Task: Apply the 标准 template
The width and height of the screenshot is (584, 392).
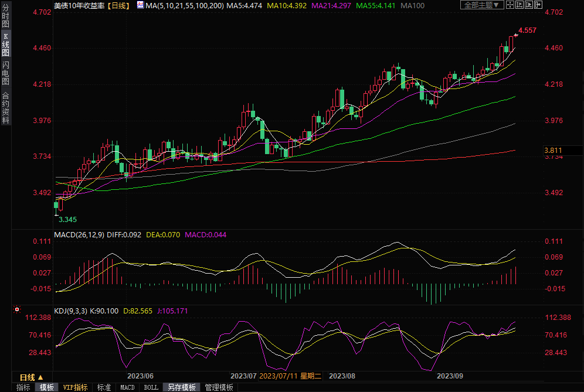Action: pyautogui.click(x=104, y=387)
